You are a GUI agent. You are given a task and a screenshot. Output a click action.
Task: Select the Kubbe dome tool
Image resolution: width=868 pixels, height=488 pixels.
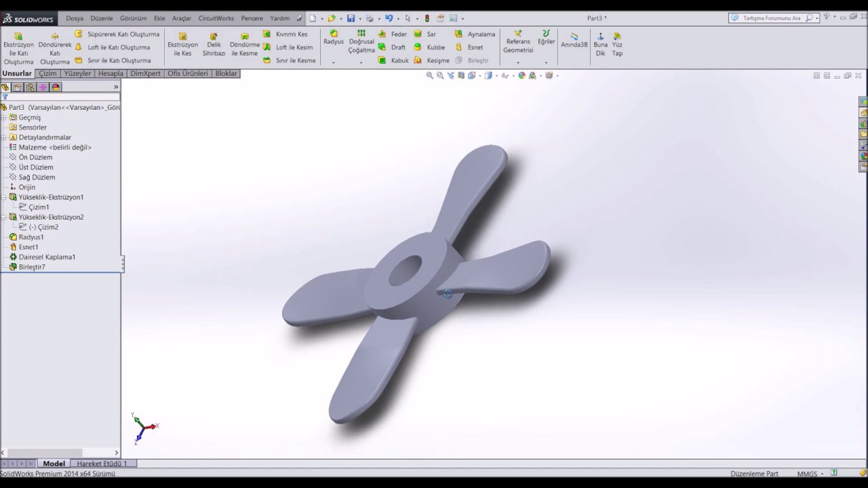[430, 47]
